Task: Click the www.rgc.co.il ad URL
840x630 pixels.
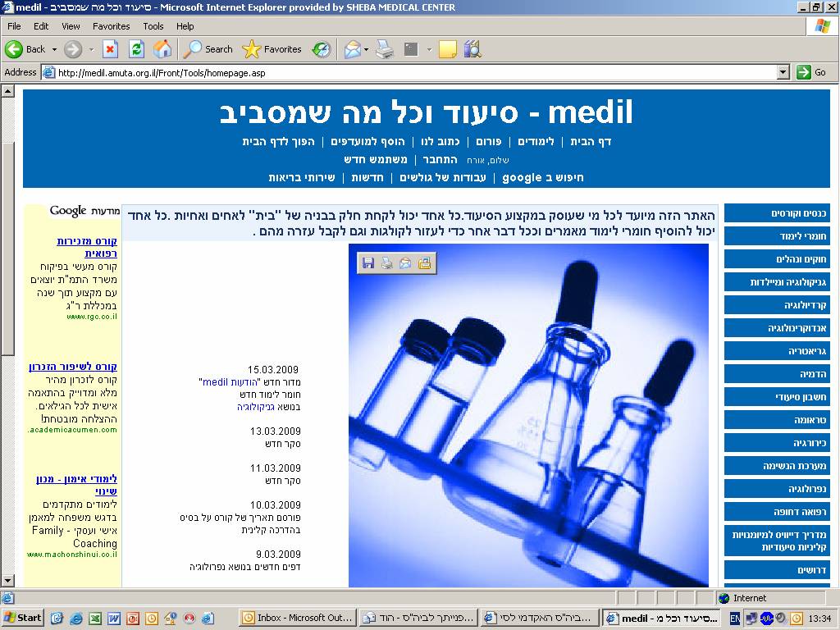Action: click(x=92, y=317)
